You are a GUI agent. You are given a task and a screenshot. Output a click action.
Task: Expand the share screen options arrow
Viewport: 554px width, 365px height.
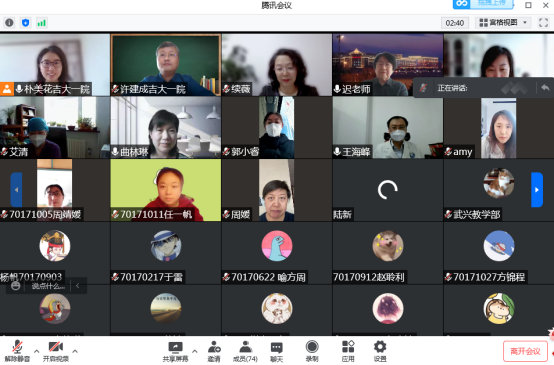pyautogui.click(x=195, y=351)
